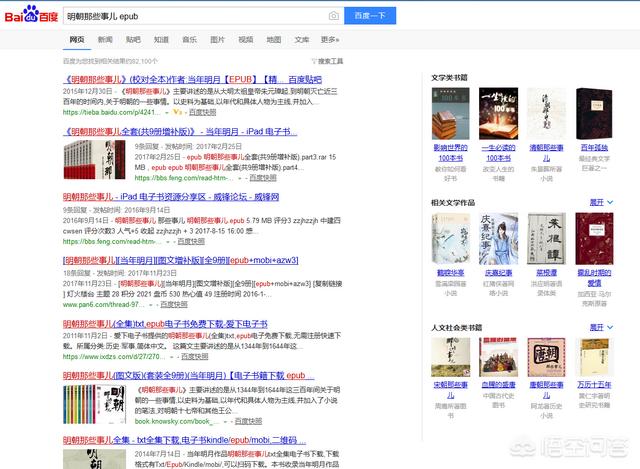Open the 百年孤独 text link
The width and height of the screenshot is (640, 469).
(594, 148)
